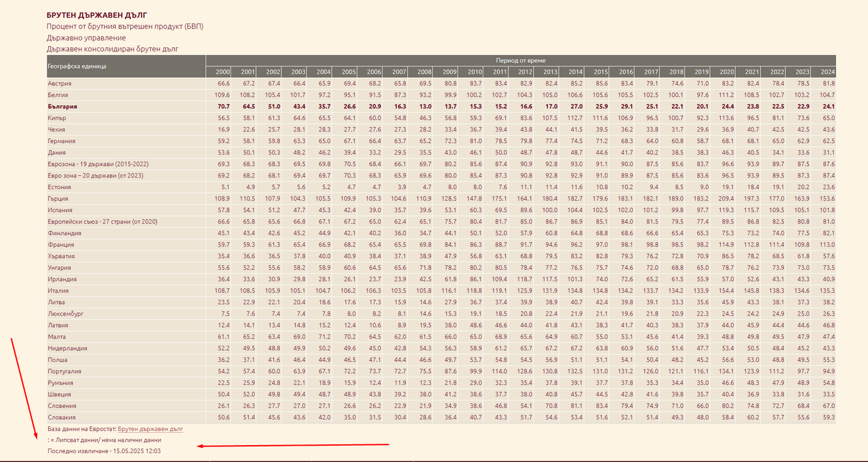
Task: Click Bulgaria's 2024 value 24.1
Action: pos(828,106)
